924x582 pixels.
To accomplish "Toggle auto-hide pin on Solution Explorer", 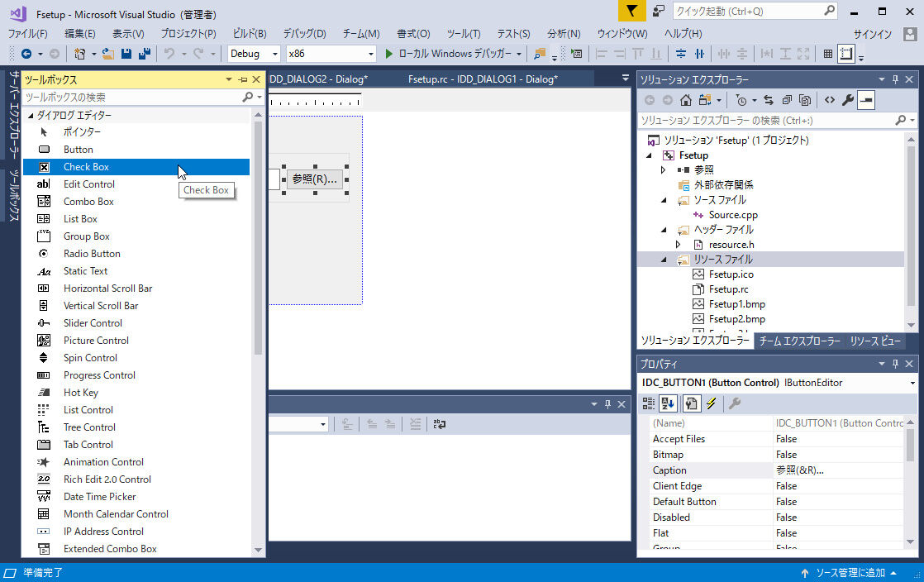I will click(895, 79).
